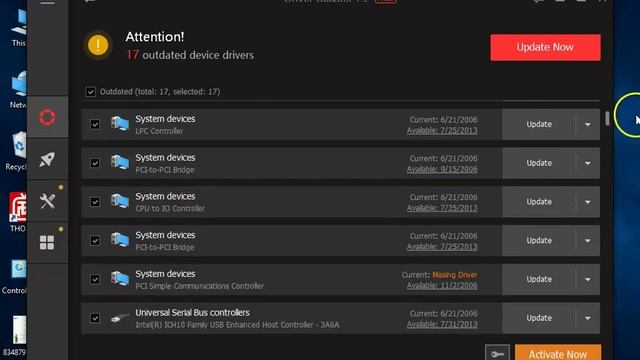Uncheck the PCI Simple Communications Controller driver
640x360 pixels.
(95, 279)
